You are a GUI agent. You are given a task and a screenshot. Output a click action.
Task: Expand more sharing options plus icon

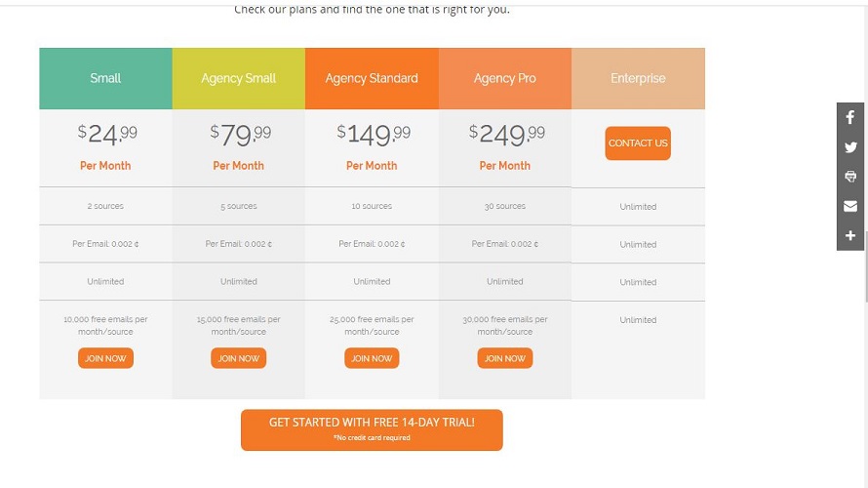click(850, 236)
